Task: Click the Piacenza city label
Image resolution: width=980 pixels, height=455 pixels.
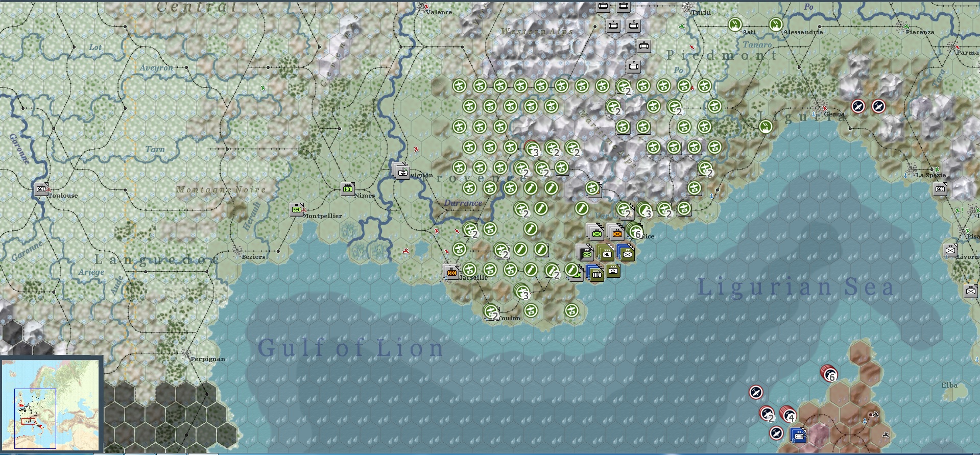Action: pyautogui.click(x=920, y=32)
